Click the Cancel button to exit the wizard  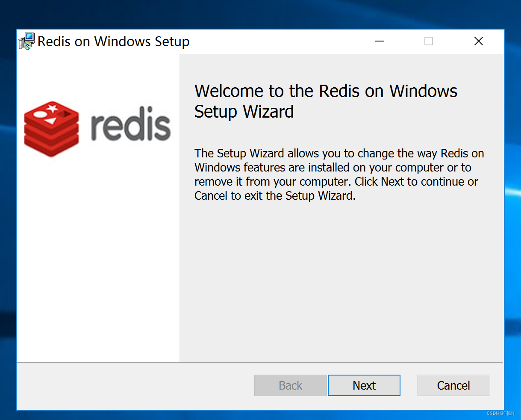click(x=453, y=385)
